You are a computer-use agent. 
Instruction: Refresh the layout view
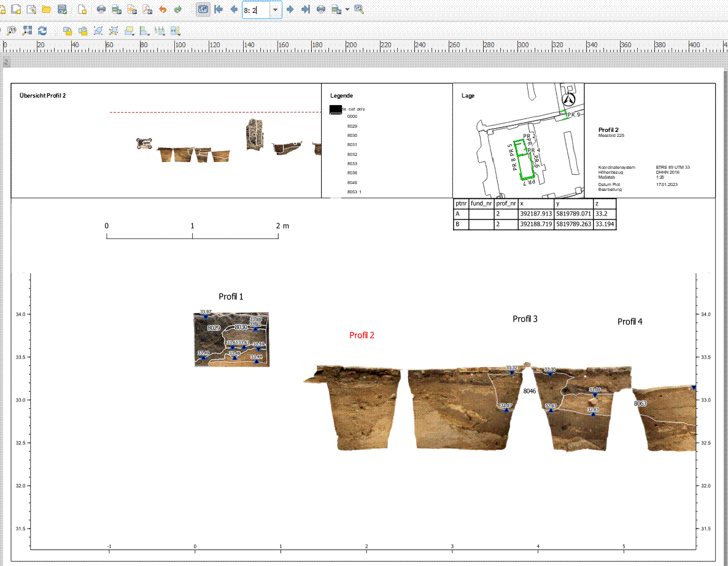[43, 29]
